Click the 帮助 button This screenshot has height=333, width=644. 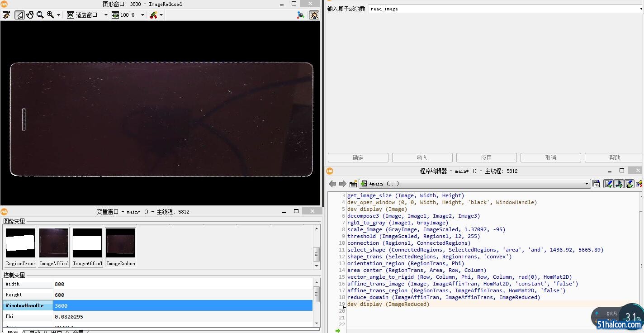(x=614, y=157)
